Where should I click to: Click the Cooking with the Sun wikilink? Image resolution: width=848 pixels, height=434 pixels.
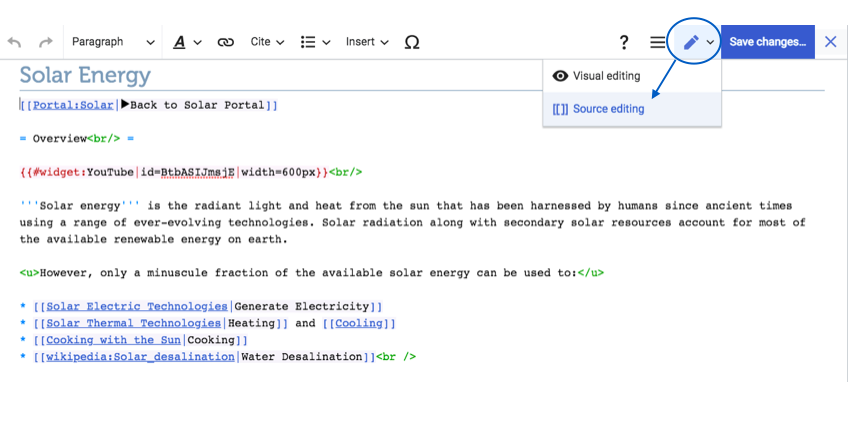(113, 340)
